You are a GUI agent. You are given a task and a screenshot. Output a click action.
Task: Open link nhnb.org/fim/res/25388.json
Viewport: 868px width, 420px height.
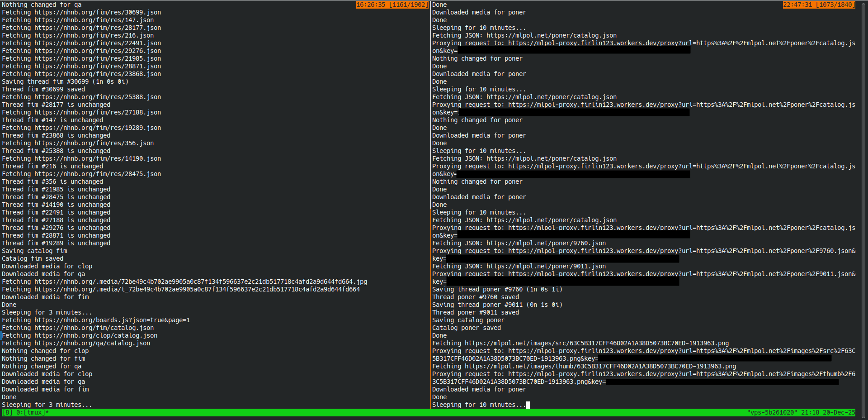pos(98,97)
